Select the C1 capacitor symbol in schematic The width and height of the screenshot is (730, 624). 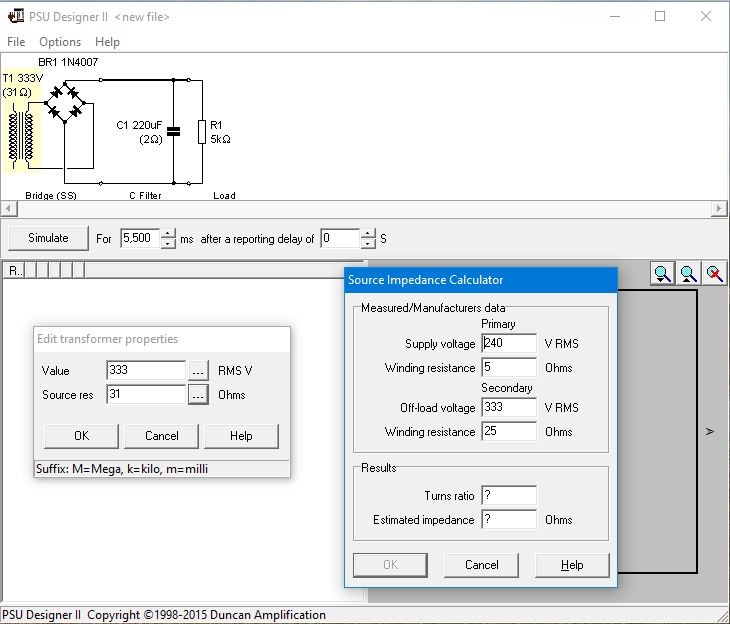coord(173,131)
